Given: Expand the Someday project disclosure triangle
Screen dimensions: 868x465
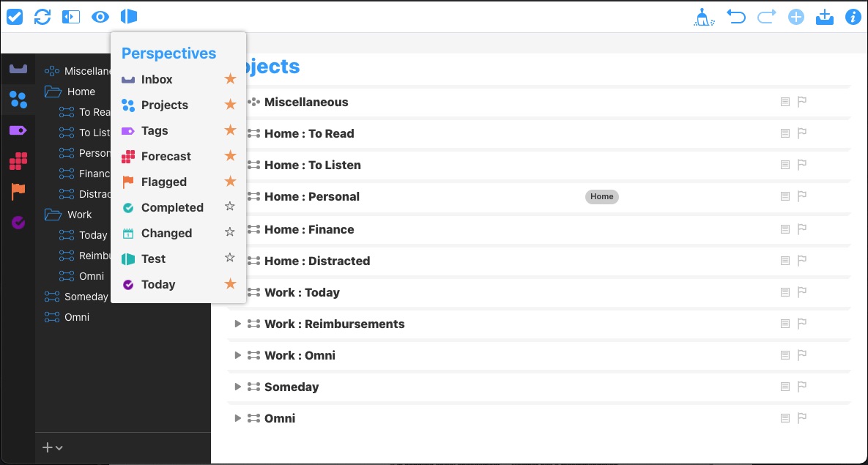Looking at the screenshot, I should 237,387.
